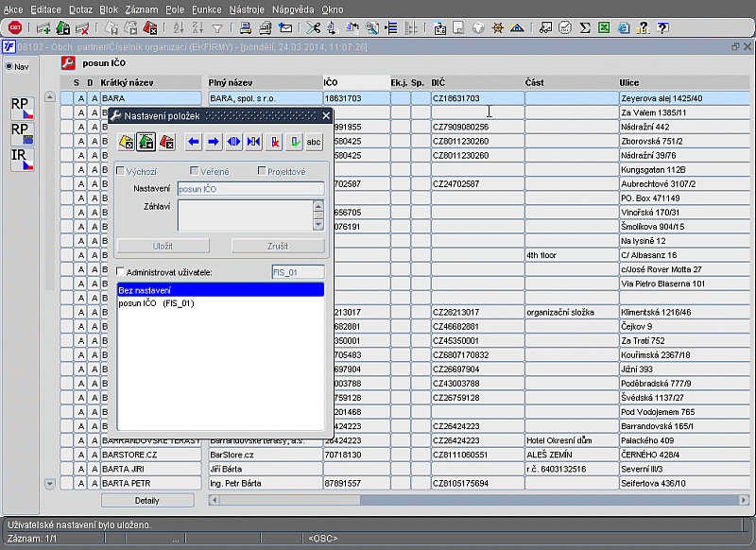
Task: Click the record list scroll down arrow
Action: [x=50, y=483]
